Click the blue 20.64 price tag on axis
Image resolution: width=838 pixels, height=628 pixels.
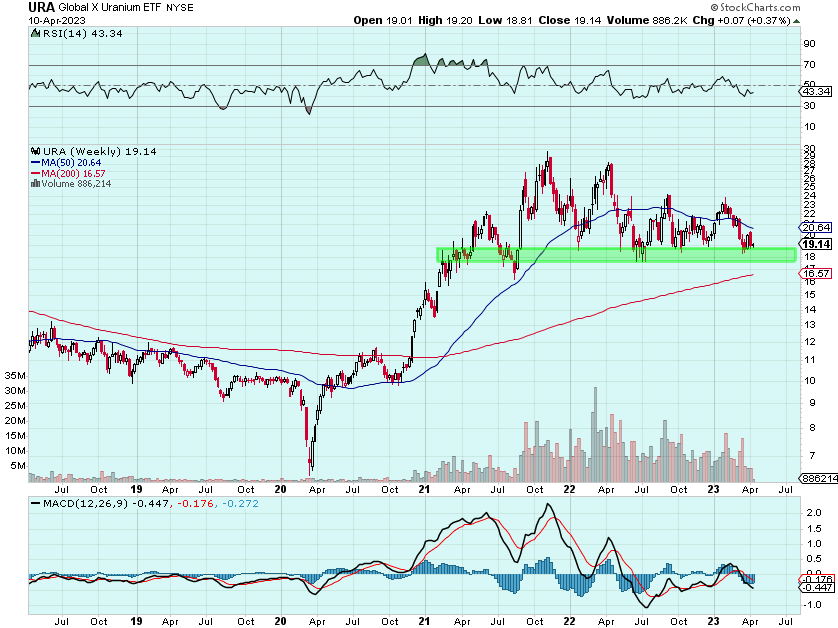(x=817, y=228)
